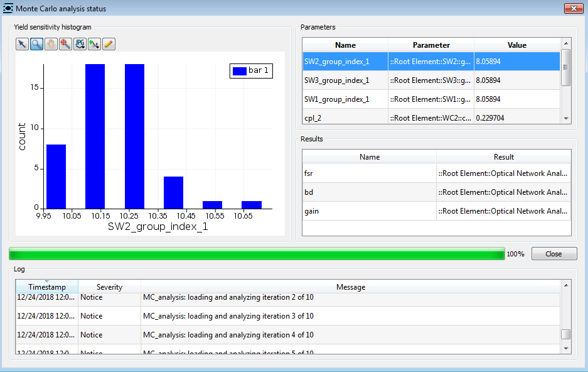Viewport: 588px width, 372px height.
Task: Open the M export-to-script dropdown
Action: coord(94,44)
